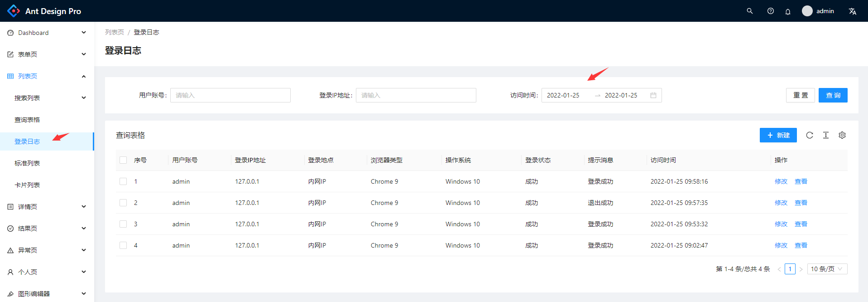This screenshot has height=302, width=868.
Task: Check the checkbox for row 1
Action: pyautogui.click(x=123, y=181)
